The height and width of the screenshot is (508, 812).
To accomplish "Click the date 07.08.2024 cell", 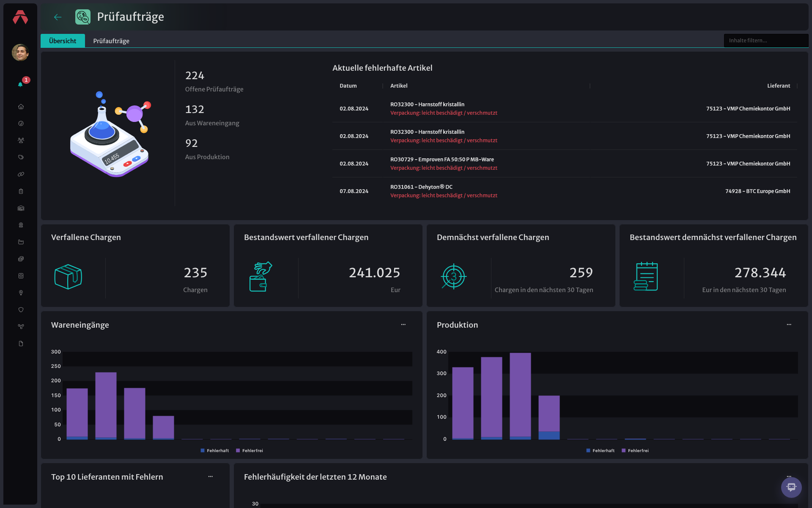I will pyautogui.click(x=354, y=191).
